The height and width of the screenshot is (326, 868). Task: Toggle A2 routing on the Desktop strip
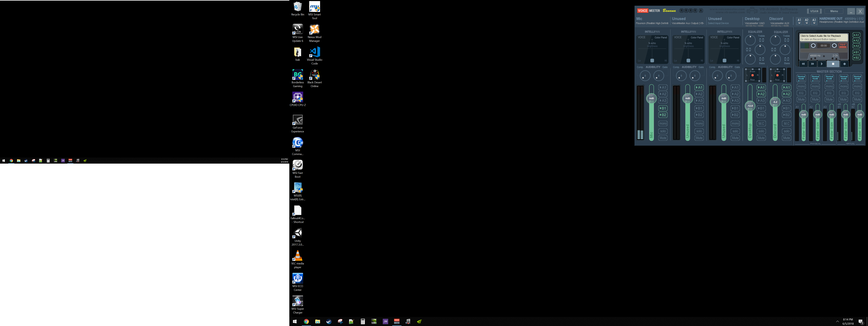[761, 94]
